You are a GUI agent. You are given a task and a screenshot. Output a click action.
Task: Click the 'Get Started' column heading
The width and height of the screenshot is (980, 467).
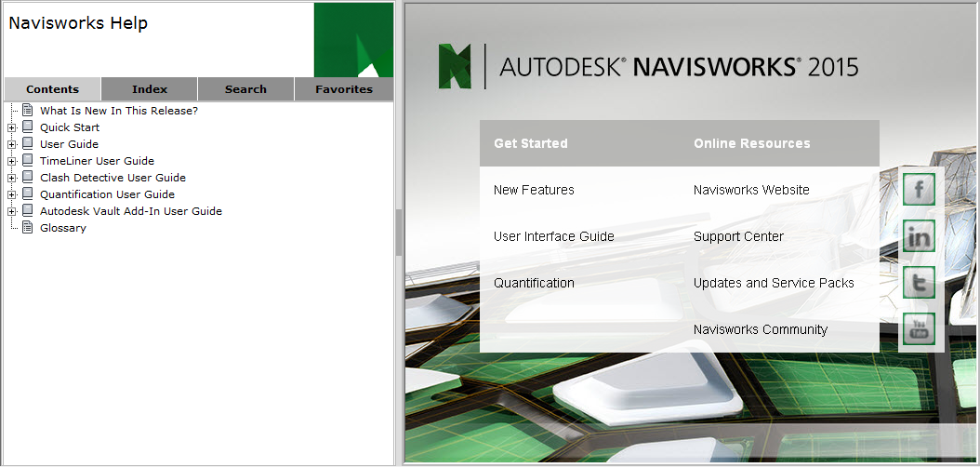pos(531,144)
